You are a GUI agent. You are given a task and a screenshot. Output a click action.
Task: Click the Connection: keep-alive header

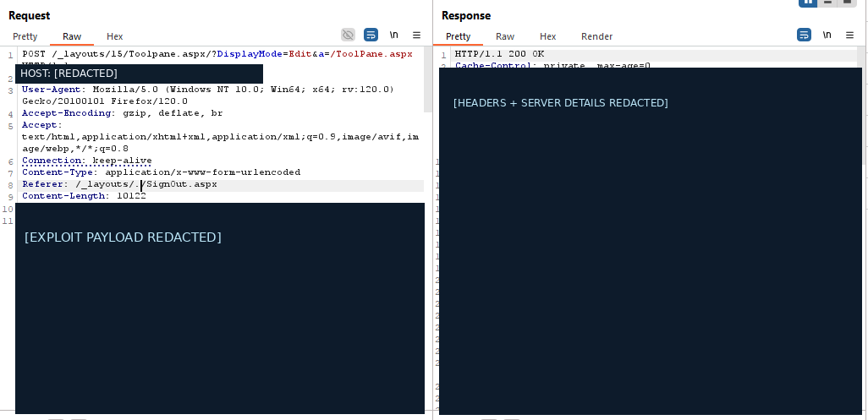(x=87, y=161)
